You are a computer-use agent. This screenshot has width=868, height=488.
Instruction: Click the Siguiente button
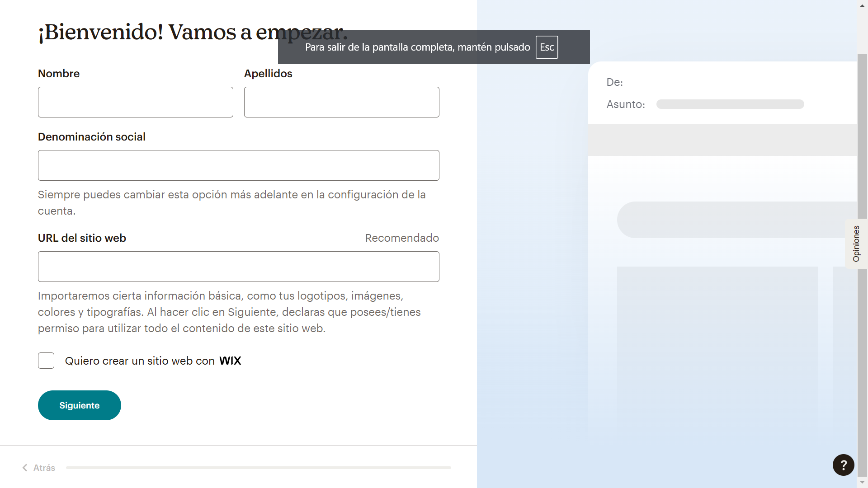click(x=80, y=405)
